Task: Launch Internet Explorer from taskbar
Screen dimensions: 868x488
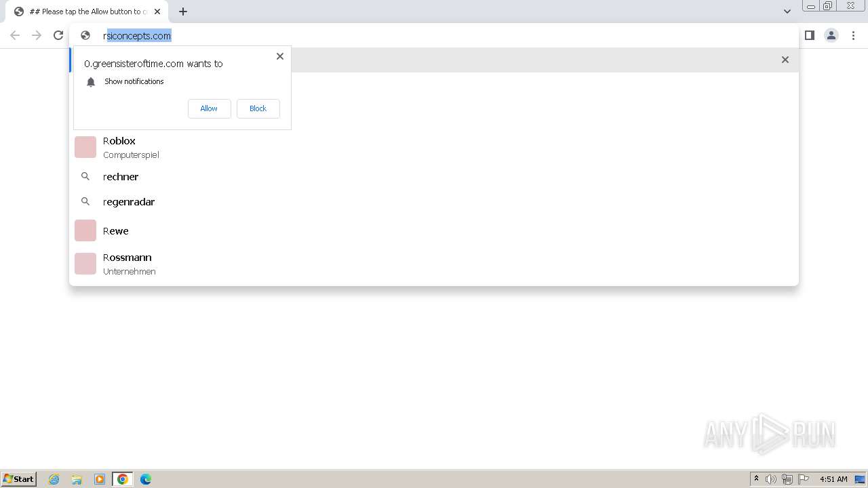Action: pyautogui.click(x=54, y=479)
